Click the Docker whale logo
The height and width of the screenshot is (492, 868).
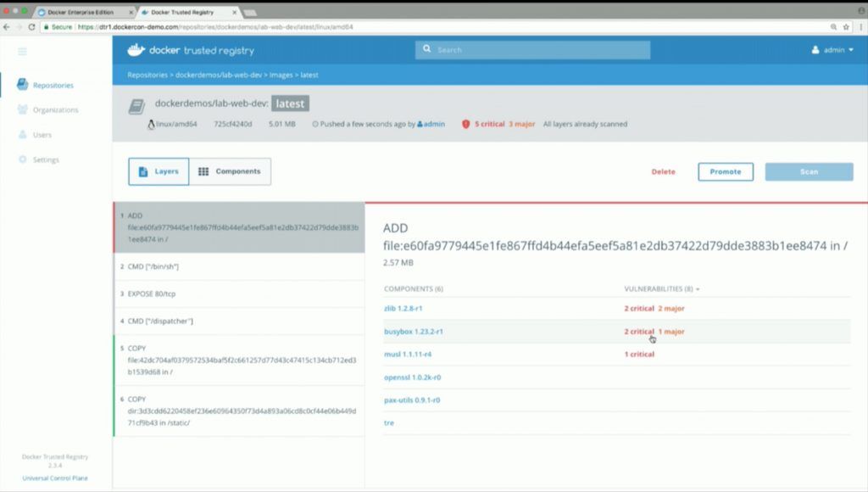coord(136,50)
